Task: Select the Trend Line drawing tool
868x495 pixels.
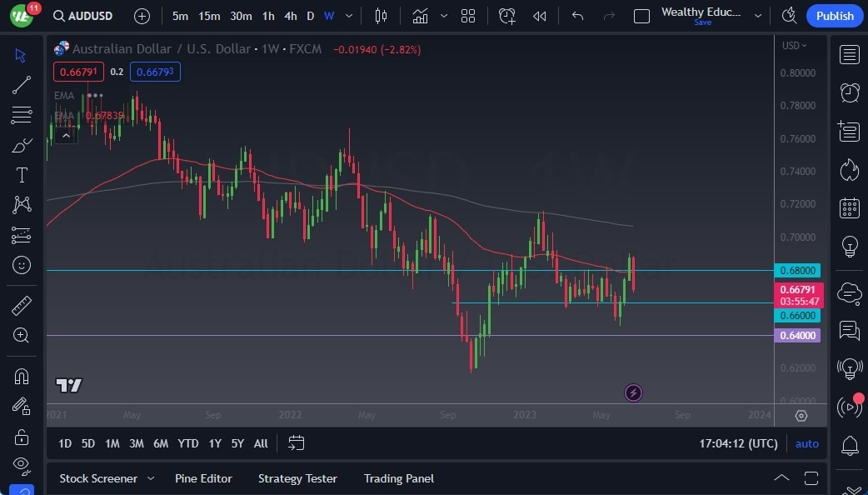Action: [21, 84]
